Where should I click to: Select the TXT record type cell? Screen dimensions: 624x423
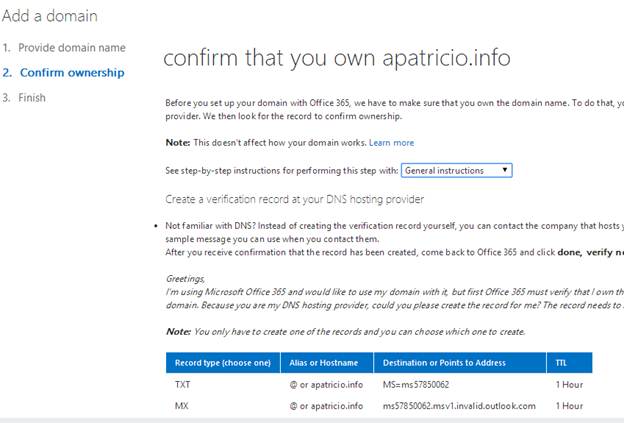[x=182, y=384]
